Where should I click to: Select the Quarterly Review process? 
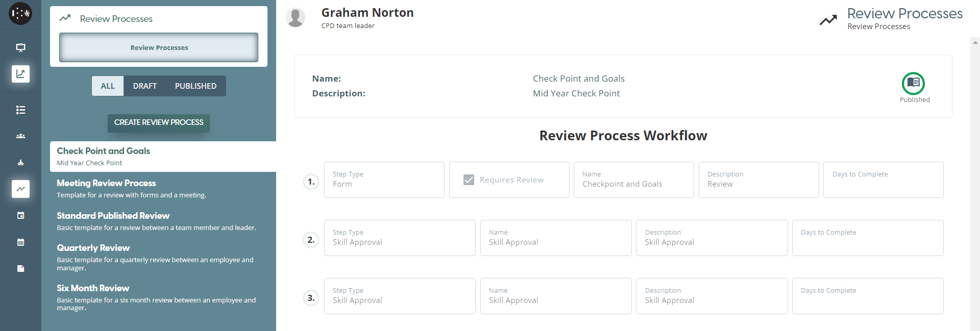(93, 248)
